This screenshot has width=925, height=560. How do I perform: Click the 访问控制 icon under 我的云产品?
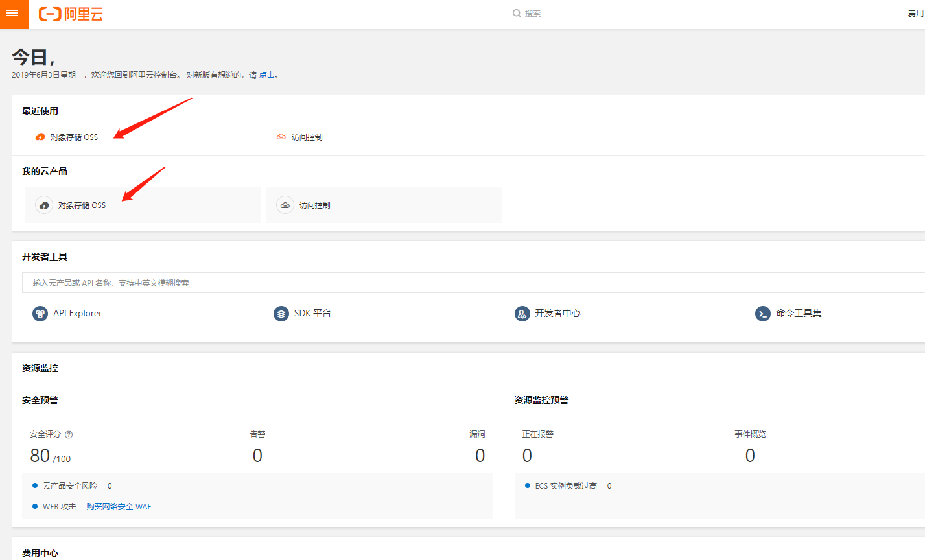point(285,205)
